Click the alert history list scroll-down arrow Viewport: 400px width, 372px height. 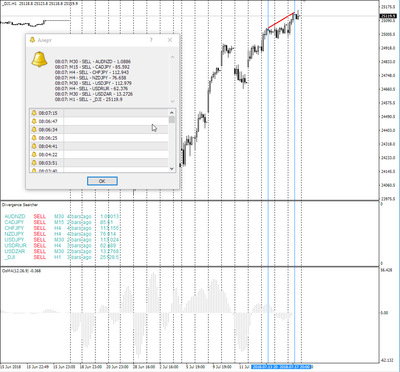[172, 168]
